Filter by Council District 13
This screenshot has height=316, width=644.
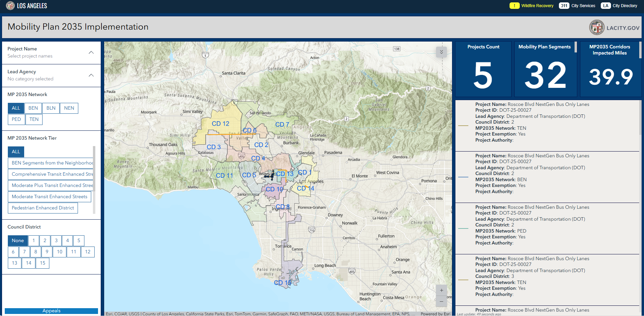click(15, 263)
